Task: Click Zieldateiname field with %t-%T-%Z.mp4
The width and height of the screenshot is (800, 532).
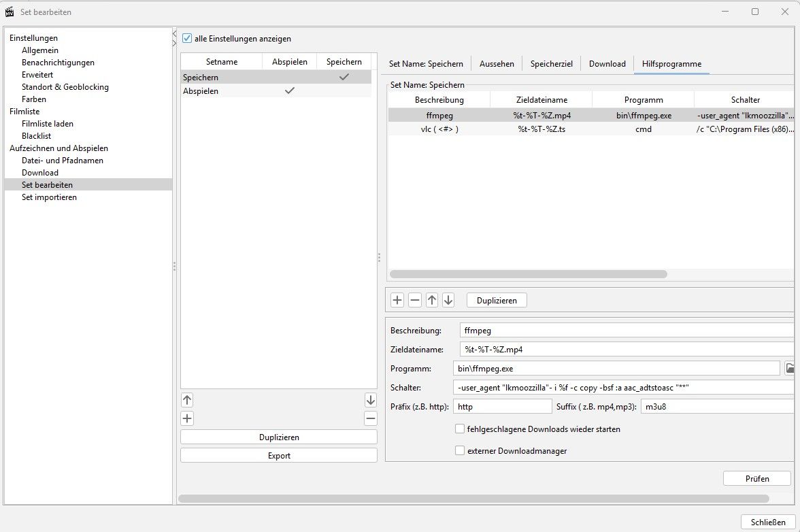Action: 627,350
